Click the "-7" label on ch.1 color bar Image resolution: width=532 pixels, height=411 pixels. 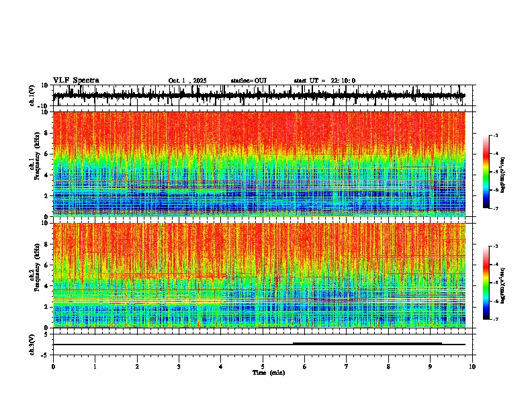coord(495,208)
